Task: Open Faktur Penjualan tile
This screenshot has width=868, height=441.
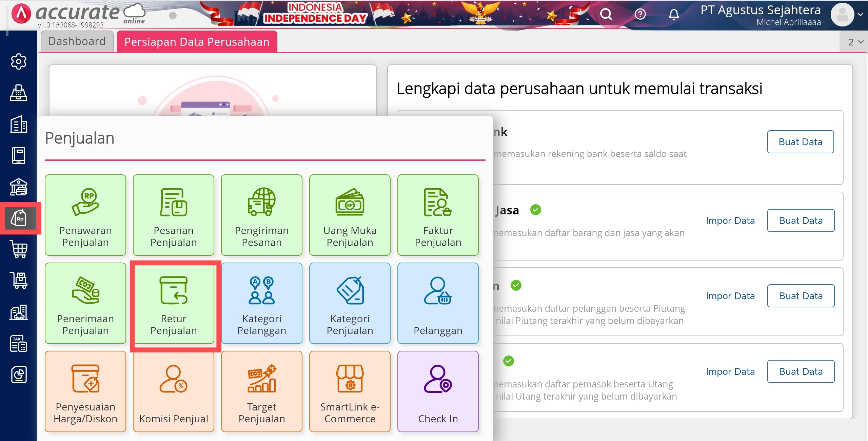Action: point(438,215)
